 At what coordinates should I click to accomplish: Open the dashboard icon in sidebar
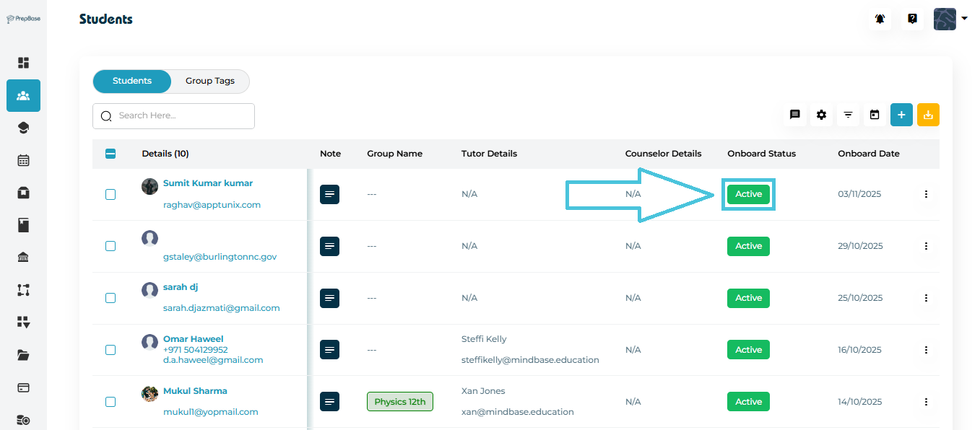23,63
